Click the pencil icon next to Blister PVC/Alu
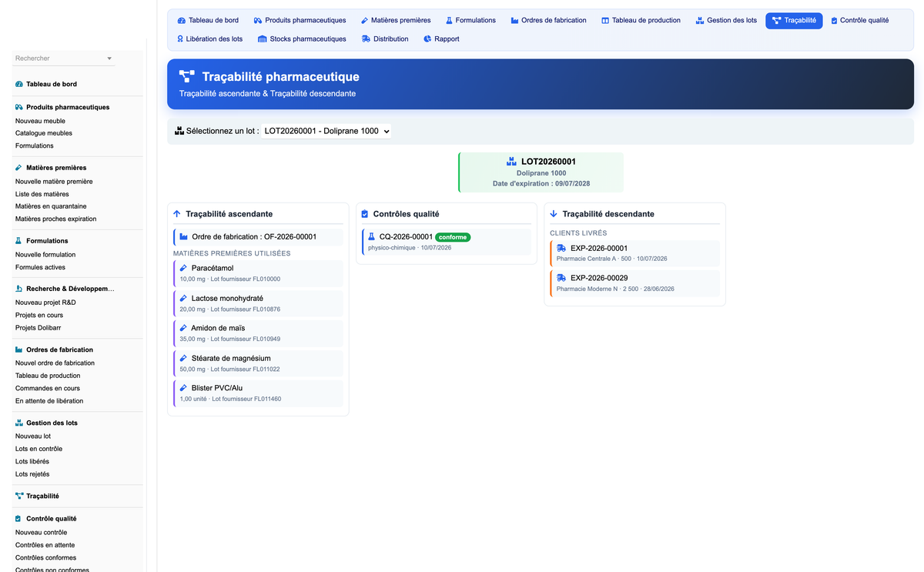 coord(183,388)
